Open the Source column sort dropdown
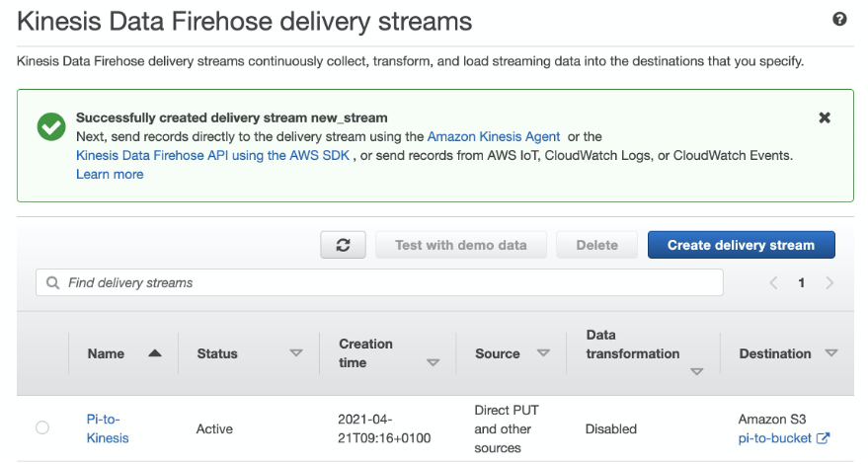Viewport: 868px width, 464px height. point(542,353)
